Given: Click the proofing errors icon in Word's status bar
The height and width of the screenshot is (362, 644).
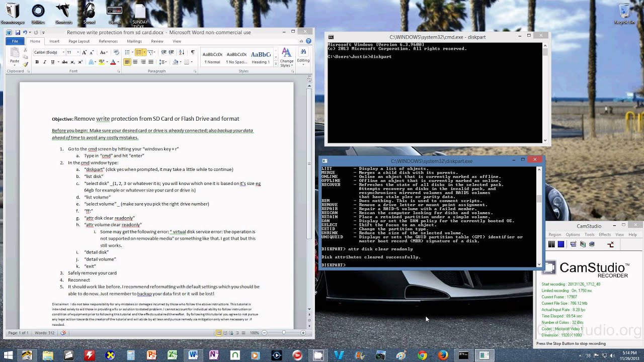Looking at the screenshot, I should 63,333.
